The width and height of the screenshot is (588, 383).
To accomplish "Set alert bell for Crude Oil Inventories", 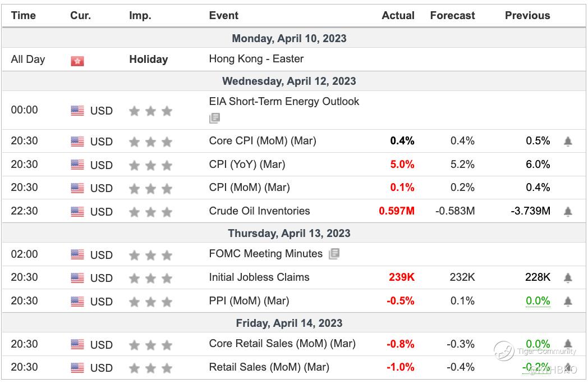I will [568, 212].
